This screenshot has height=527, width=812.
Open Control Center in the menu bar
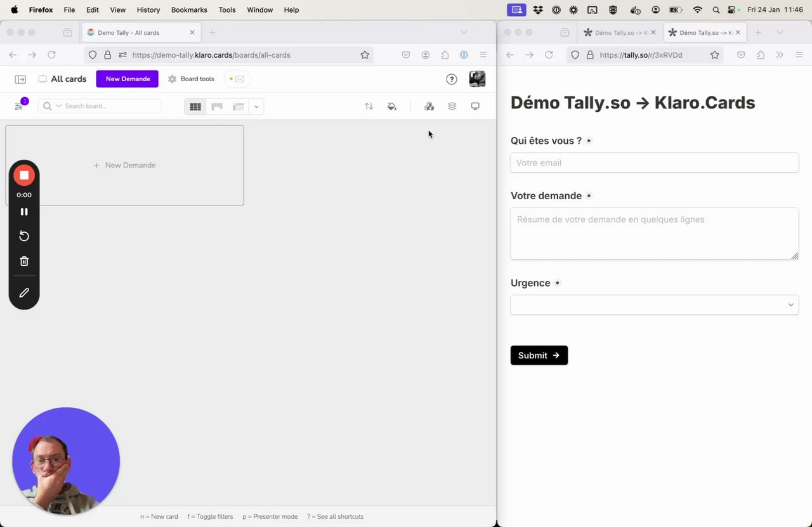click(x=732, y=10)
